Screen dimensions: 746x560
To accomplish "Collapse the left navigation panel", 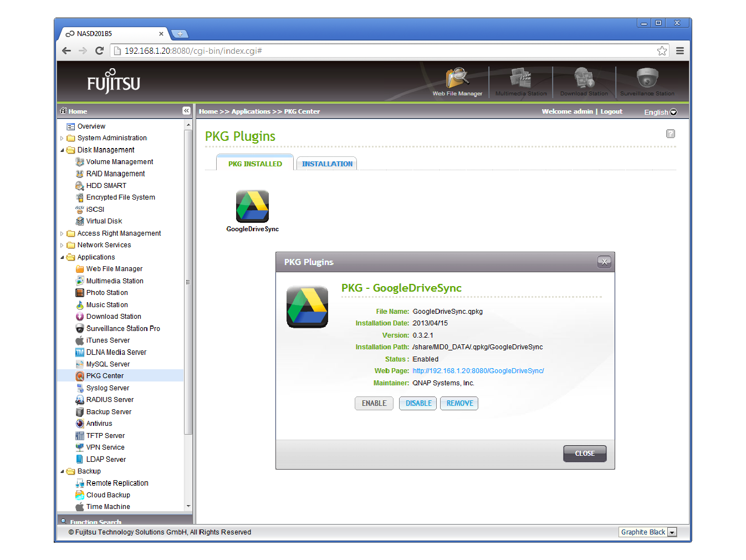I will [x=186, y=111].
